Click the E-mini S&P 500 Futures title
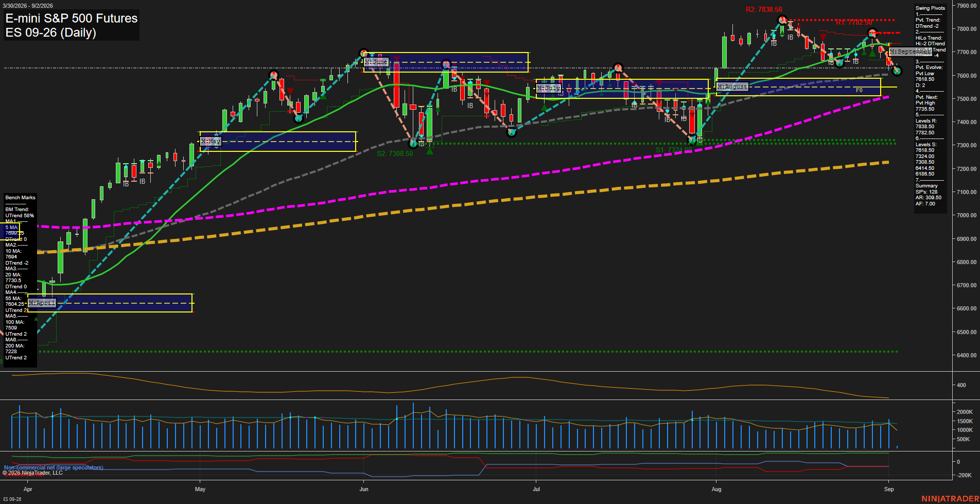 coord(72,19)
